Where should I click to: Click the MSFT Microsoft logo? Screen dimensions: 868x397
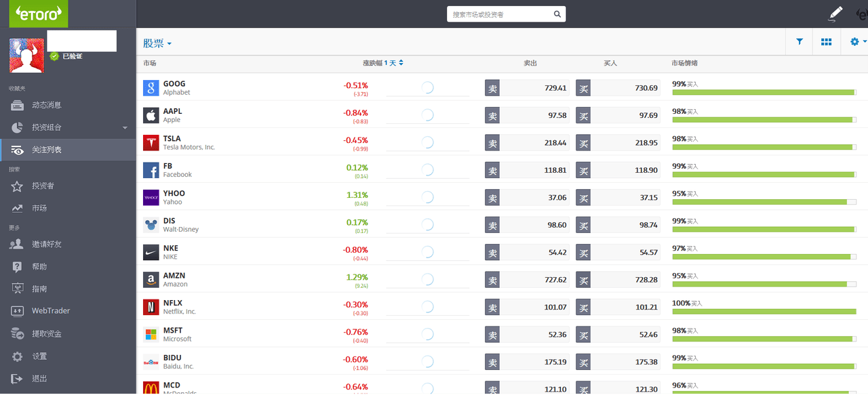[151, 335]
